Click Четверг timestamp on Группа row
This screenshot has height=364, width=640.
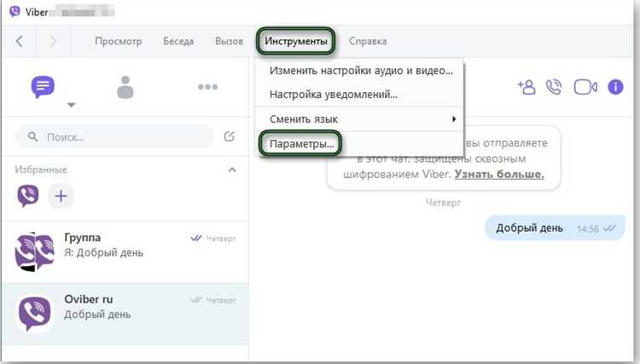point(221,239)
